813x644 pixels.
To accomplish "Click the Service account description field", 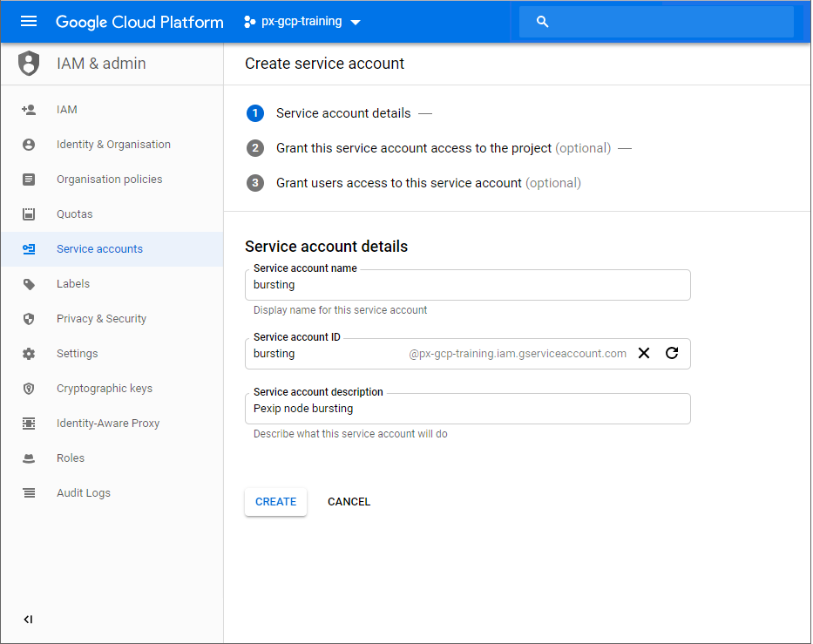I will pyautogui.click(x=467, y=409).
